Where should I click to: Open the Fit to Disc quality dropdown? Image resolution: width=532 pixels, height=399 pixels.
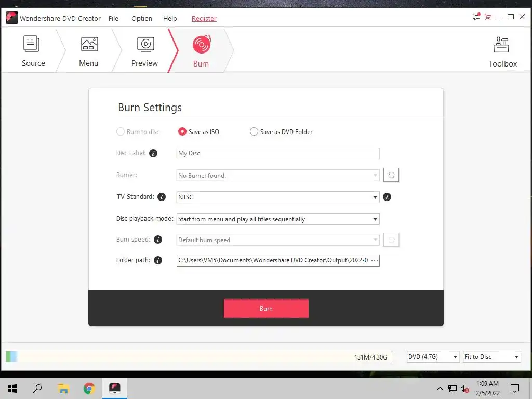coord(491,356)
